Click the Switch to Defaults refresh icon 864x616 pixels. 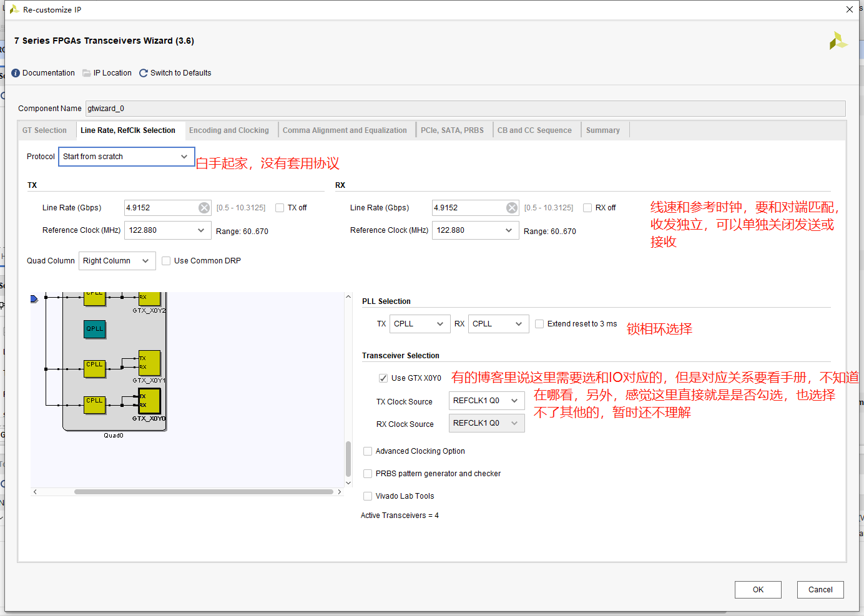tap(144, 73)
